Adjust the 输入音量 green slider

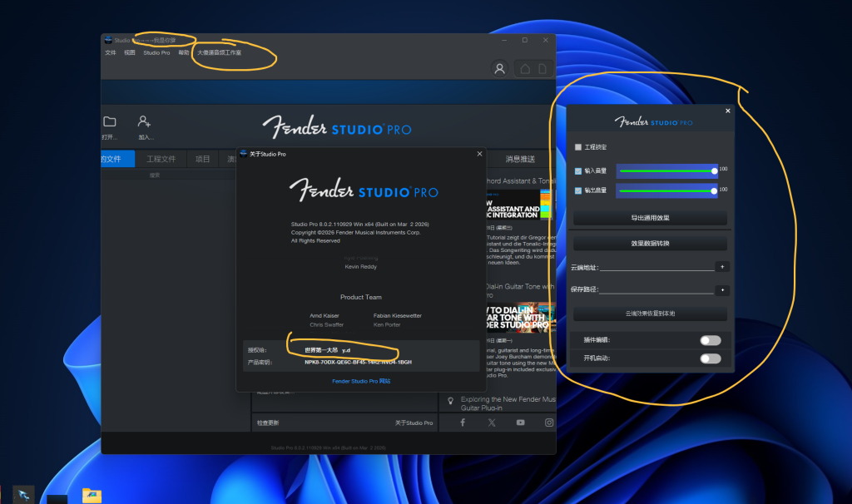[667, 171]
